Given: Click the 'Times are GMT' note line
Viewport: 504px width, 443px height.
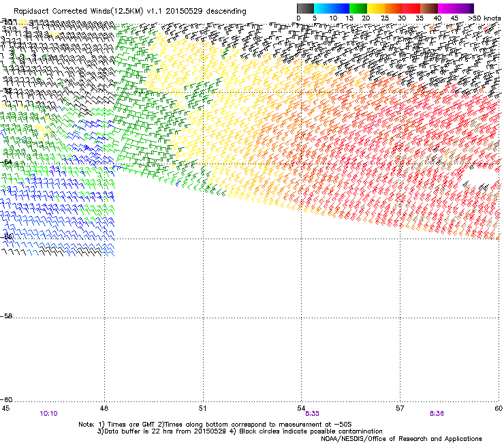Looking at the screenshot, I should (215, 425).
